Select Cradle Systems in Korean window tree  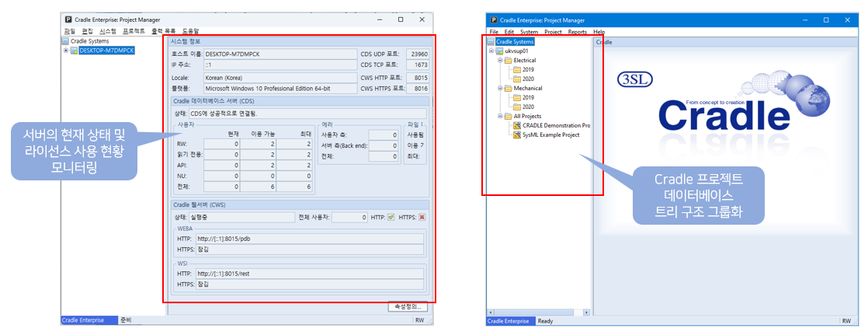90,41
